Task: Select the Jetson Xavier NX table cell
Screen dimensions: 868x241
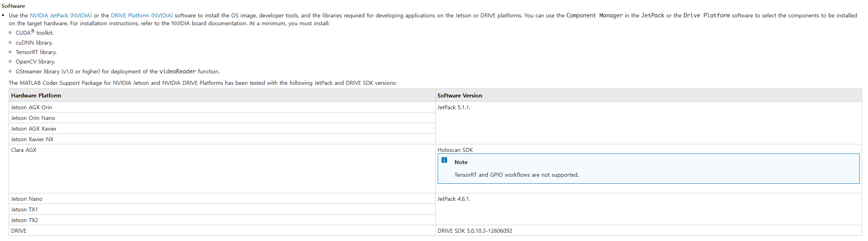Action: pos(222,139)
